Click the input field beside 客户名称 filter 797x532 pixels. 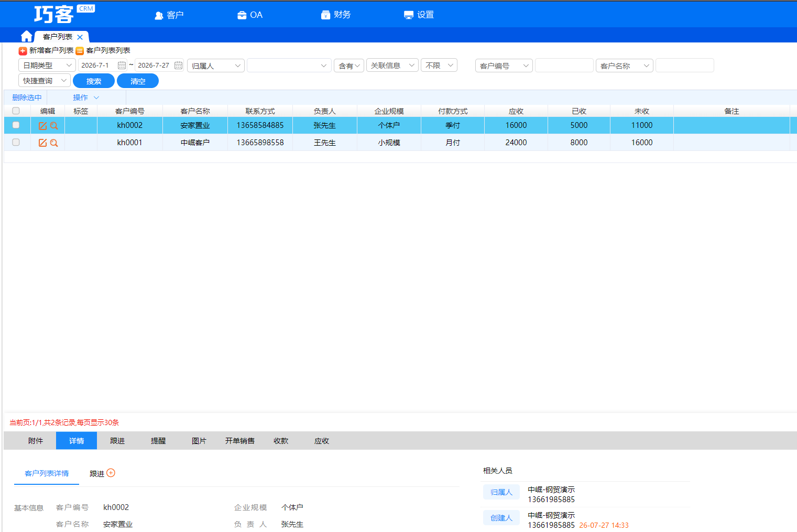pos(685,66)
